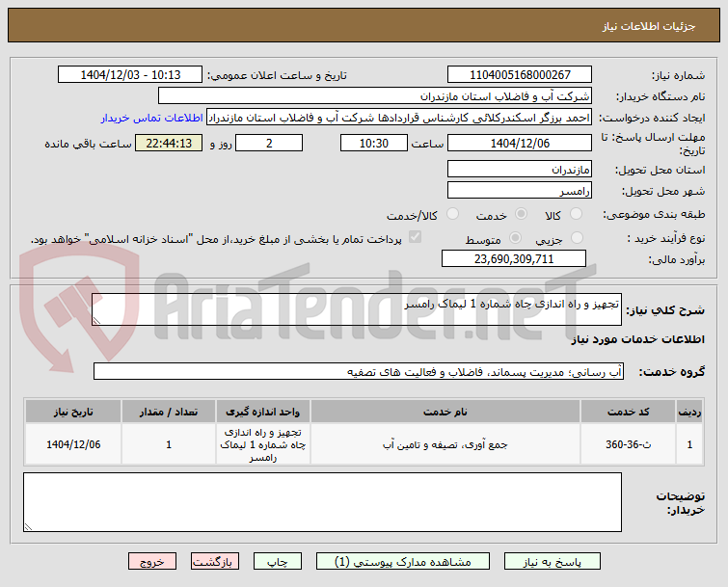Open اطلاعات تماس خریدار link
Screen dimensions: 728x587
pyautogui.click(x=151, y=118)
